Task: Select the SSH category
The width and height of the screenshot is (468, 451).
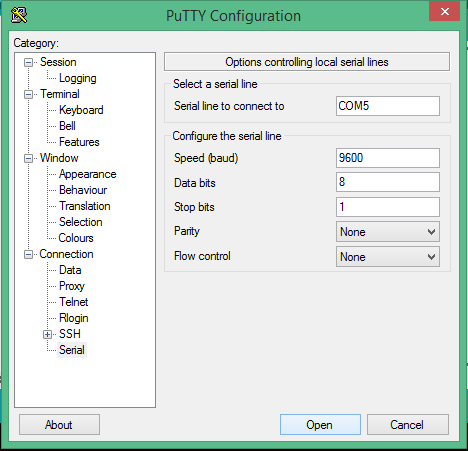Action: tap(70, 334)
